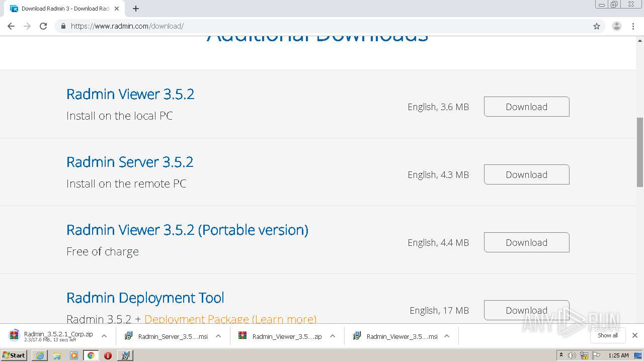
Task: Open the Windows Start menu
Action: point(14,355)
